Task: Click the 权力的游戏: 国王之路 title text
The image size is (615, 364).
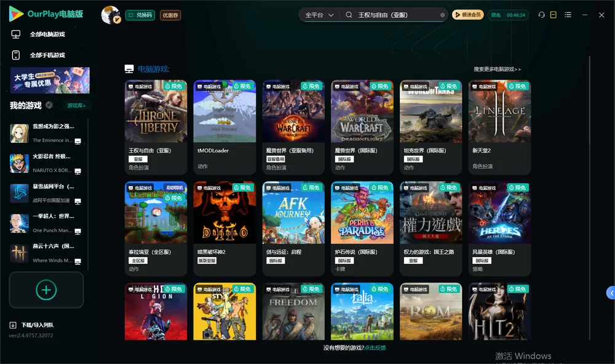Action: [429, 252]
